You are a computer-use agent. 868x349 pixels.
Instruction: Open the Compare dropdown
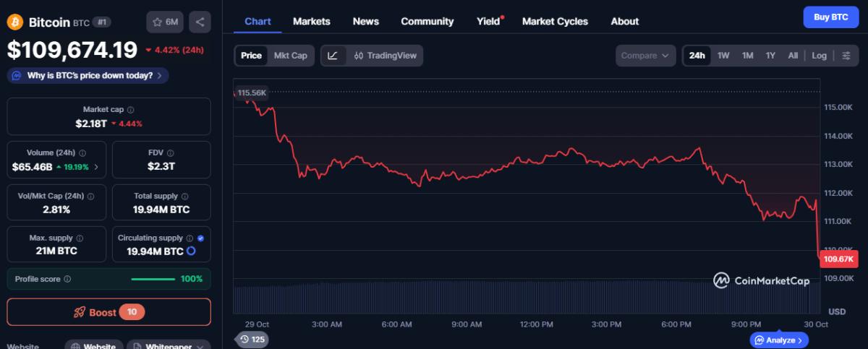[646, 56]
